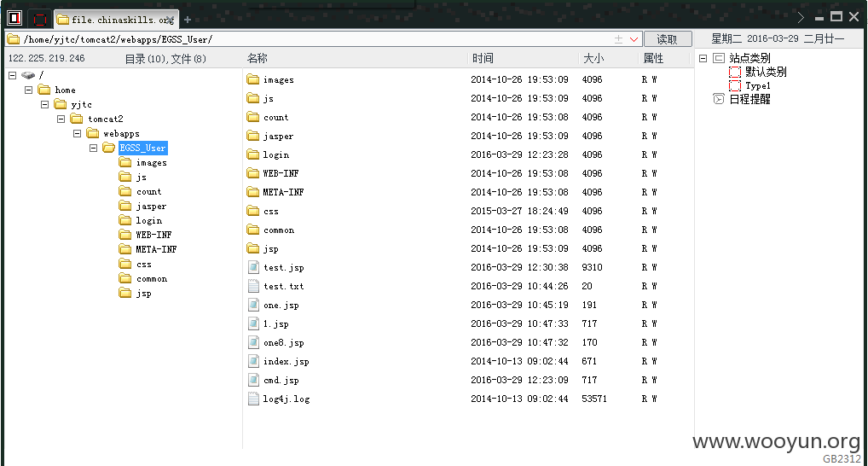
Task: Click the right chevron in the title bar
Action: click(x=801, y=17)
